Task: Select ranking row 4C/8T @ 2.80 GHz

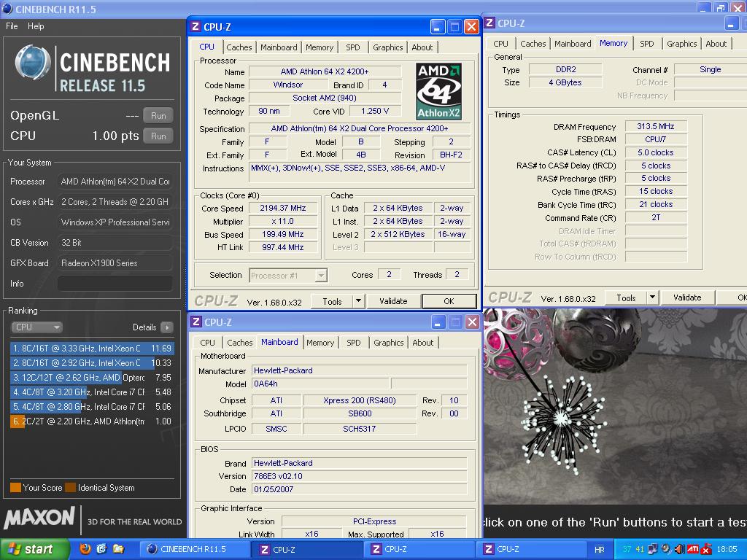Action: click(x=92, y=407)
